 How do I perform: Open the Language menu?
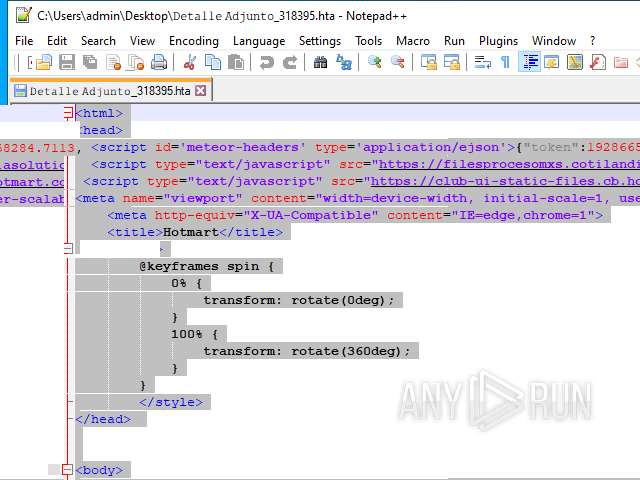pos(259,41)
